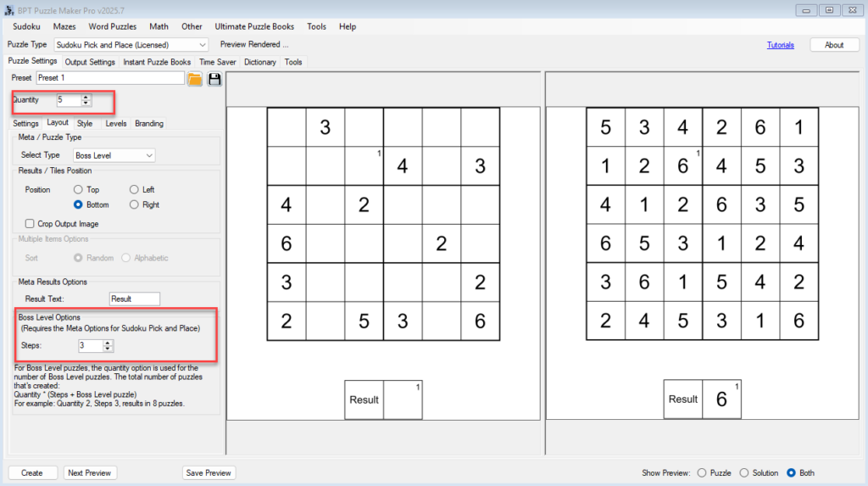Decrease Steps value with down arrow
Image resolution: width=868 pixels, height=486 pixels.
[108, 349]
